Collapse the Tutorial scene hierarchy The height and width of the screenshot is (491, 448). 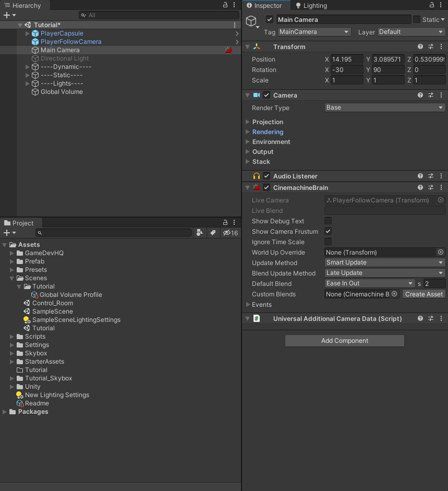(20, 25)
